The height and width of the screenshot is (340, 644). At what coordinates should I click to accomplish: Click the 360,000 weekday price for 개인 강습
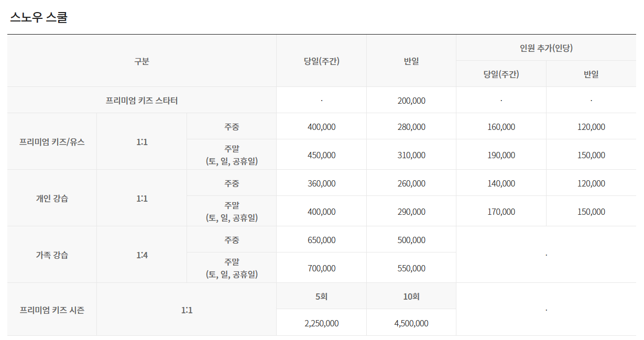click(x=321, y=182)
